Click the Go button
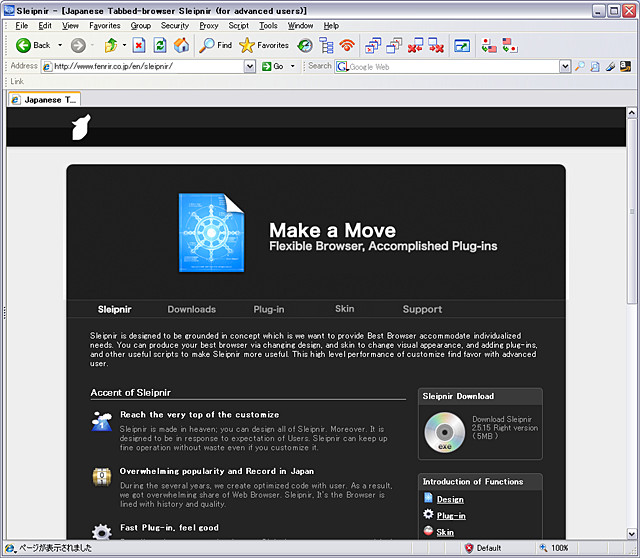This screenshot has width=640, height=558. tap(273, 66)
